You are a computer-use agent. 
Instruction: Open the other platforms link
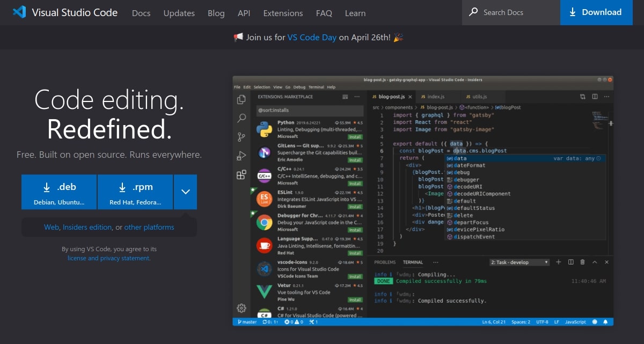pos(149,227)
